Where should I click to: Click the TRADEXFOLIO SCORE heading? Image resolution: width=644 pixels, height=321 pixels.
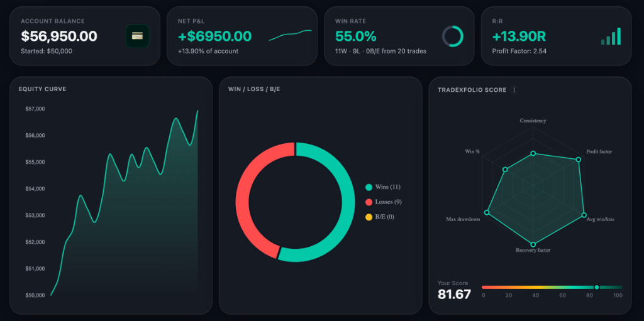[x=472, y=90]
